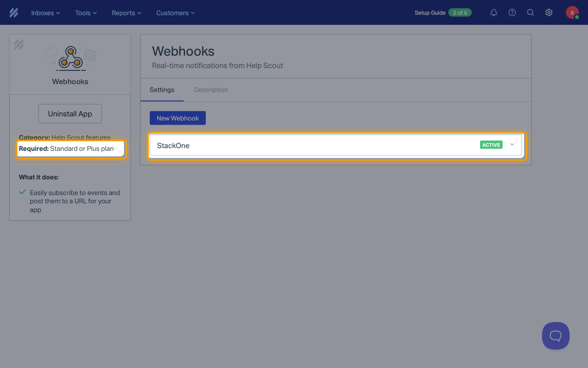The width and height of the screenshot is (588, 368).
Task: Click the Uninstall App button
Action: [70, 114]
